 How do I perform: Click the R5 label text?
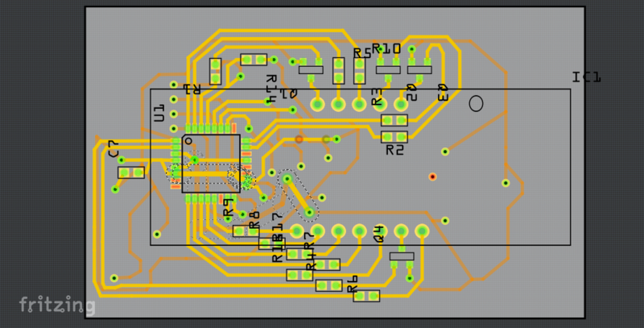[361, 52]
